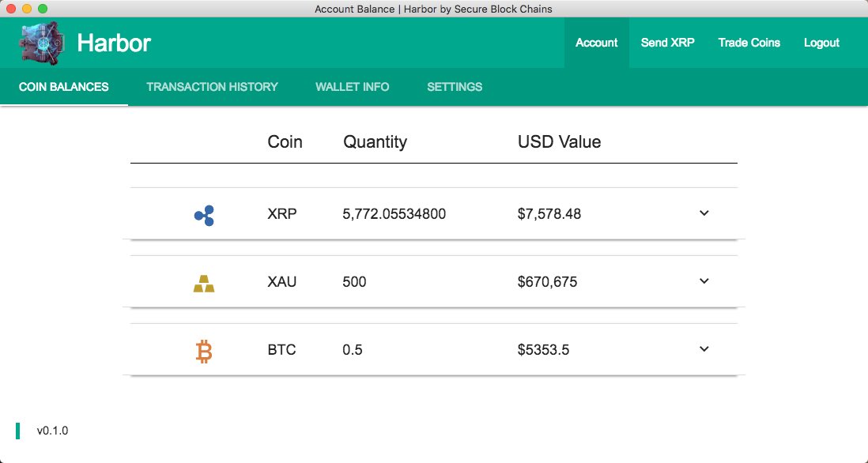Open the Trade Coins page
This screenshot has height=463, width=868.
[x=749, y=43]
